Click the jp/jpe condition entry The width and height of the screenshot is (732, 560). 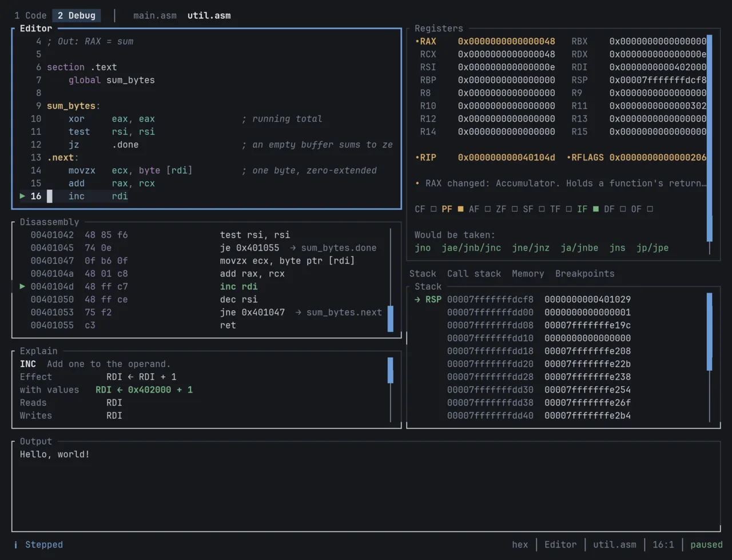tap(653, 248)
